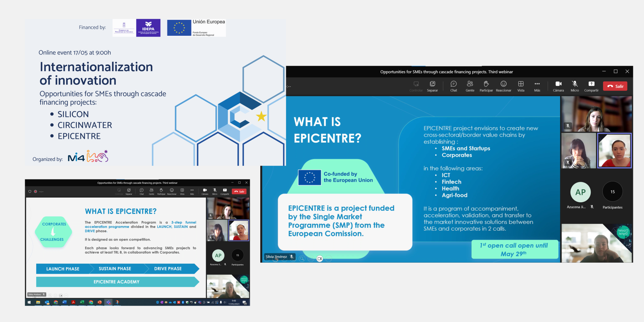Toggle Cámara in the small meeting window
The width and height of the screenshot is (644, 322).
pyautogui.click(x=205, y=191)
